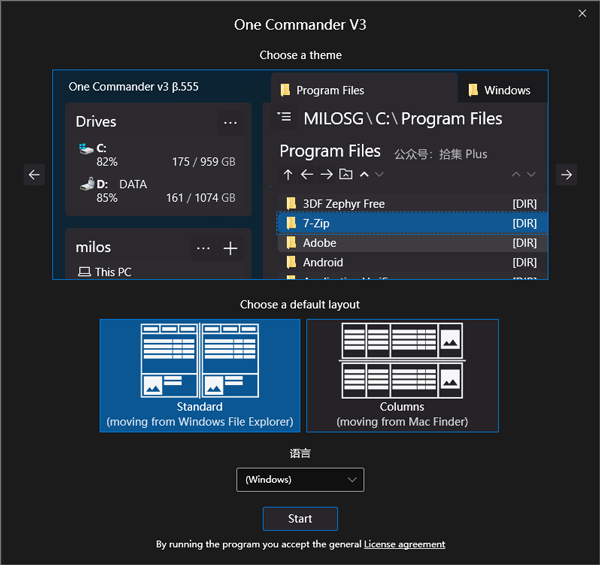The width and height of the screenshot is (600, 565).
Task: Click the This PC computer icon
Action: coord(84,272)
